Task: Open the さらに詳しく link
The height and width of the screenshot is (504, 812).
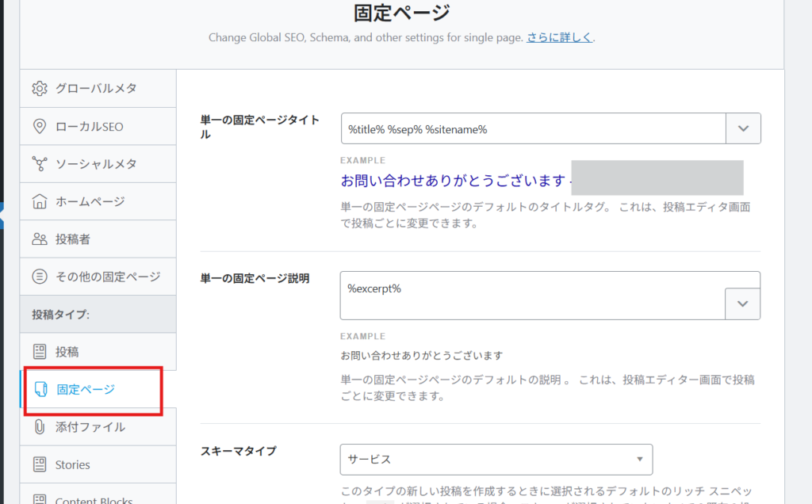Action: point(560,37)
